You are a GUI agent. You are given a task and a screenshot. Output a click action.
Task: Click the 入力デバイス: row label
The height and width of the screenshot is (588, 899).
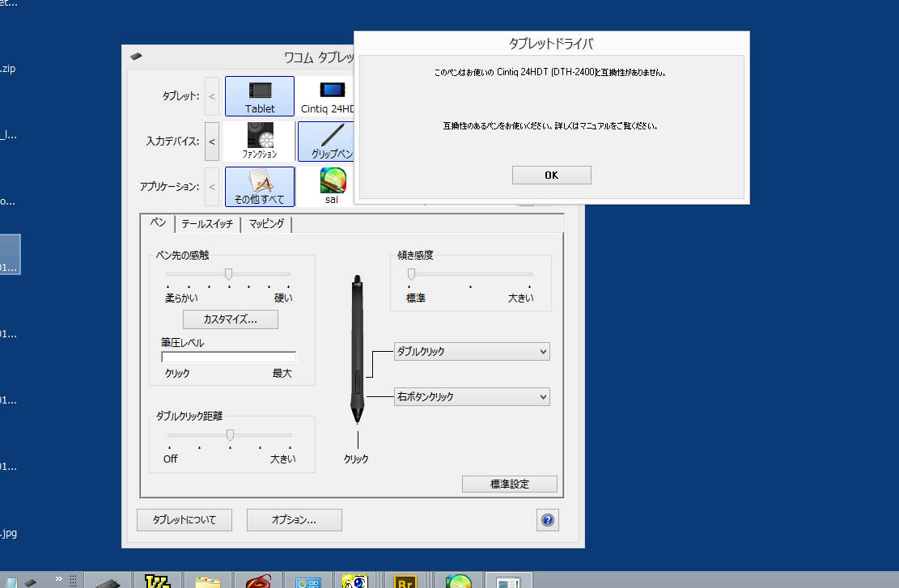172,141
